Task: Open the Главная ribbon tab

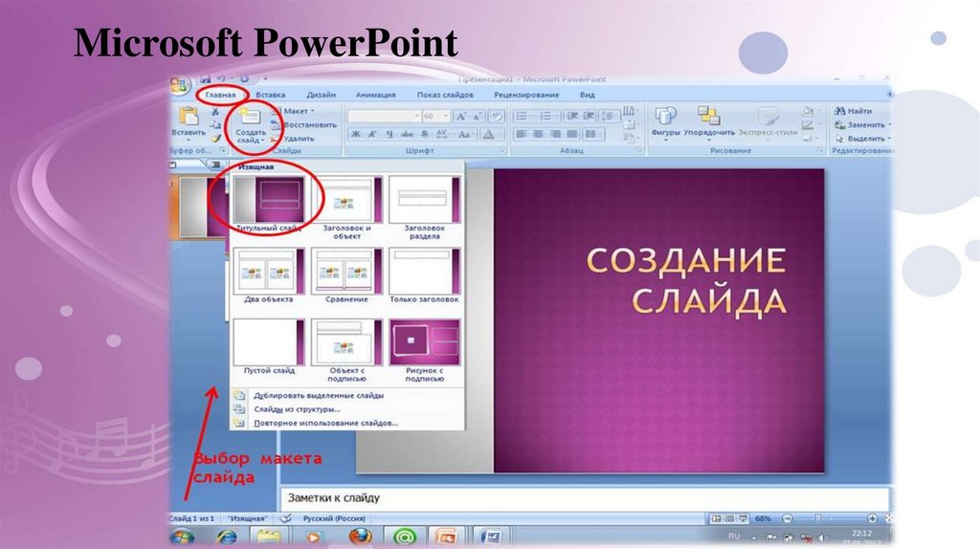Action: tap(221, 95)
